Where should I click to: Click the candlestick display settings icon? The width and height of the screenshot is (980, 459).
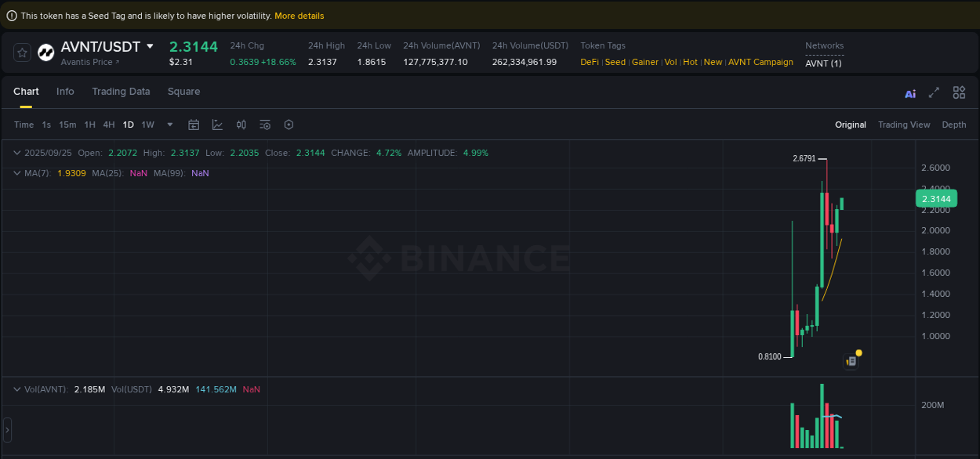coord(241,124)
